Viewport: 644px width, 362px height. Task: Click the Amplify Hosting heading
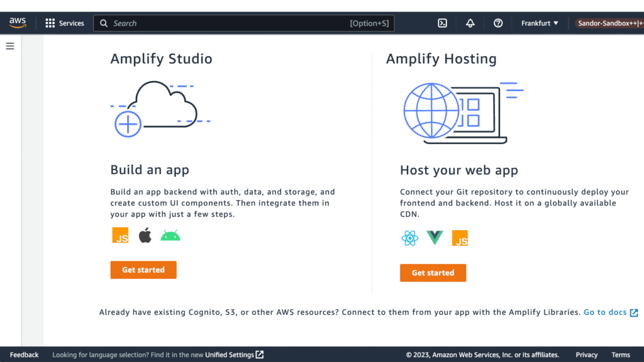point(441,58)
